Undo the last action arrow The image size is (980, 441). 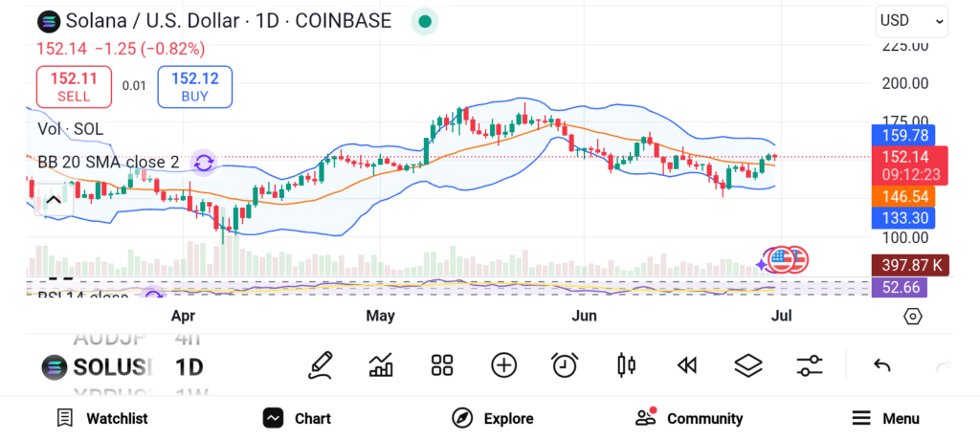881,365
